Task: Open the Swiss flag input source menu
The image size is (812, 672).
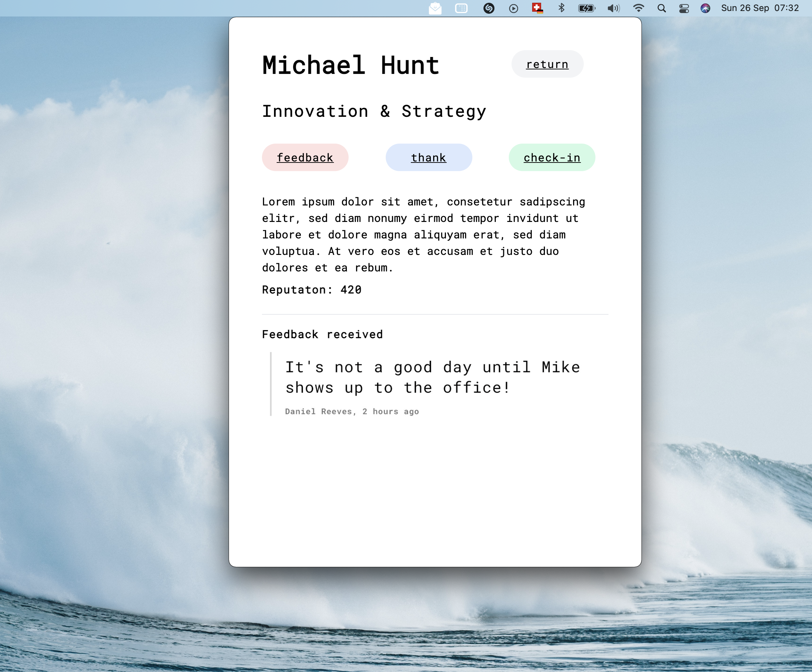Action: 537,8
